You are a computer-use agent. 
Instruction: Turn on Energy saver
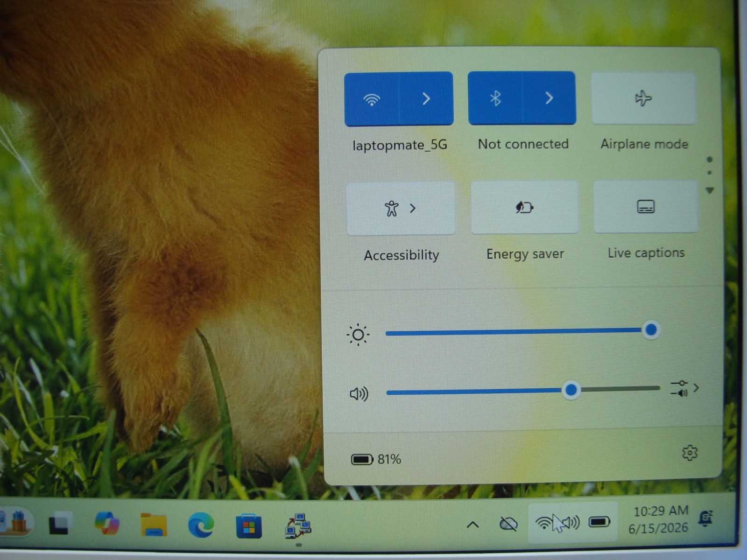coord(525,207)
